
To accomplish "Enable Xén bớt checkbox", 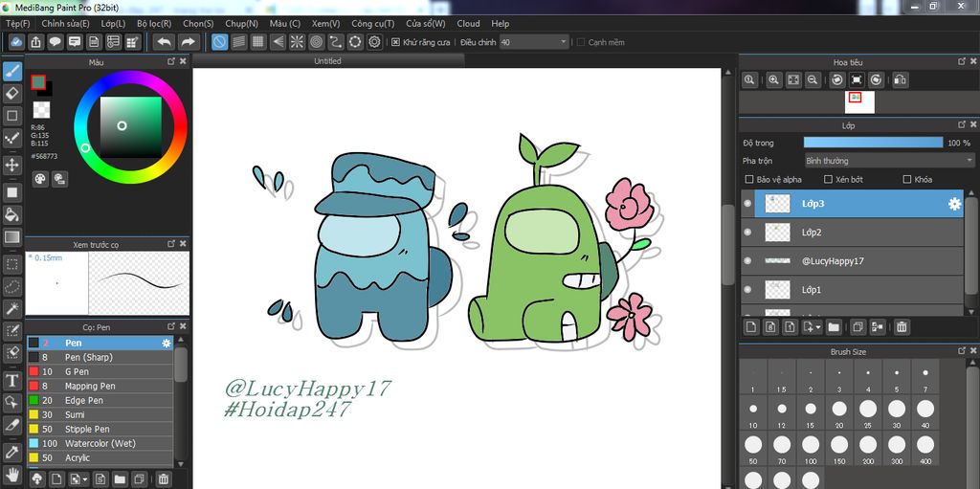I will [x=828, y=180].
